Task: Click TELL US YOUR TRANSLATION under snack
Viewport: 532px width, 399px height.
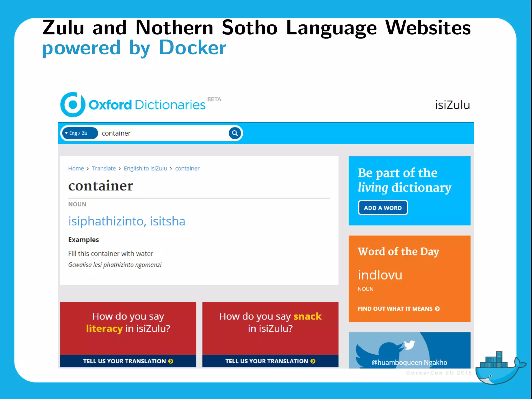Action: [270, 361]
